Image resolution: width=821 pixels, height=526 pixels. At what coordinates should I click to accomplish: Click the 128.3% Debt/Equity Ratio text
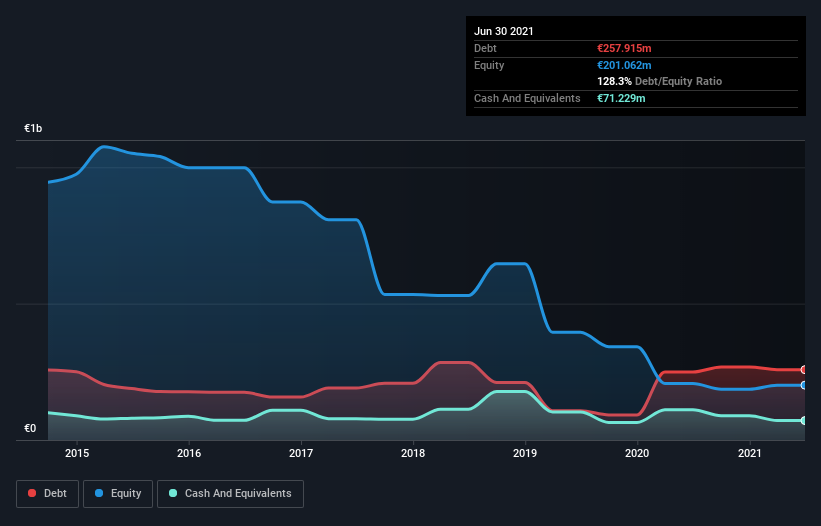pyautogui.click(x=659, y=81)
